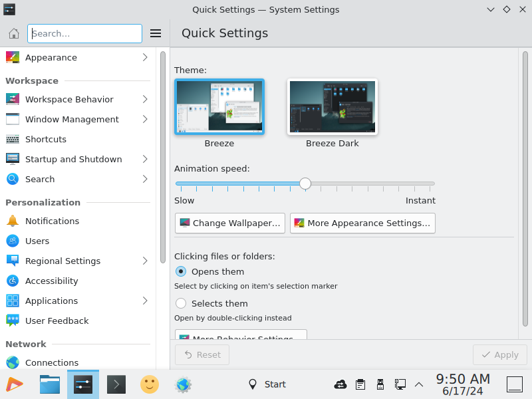This screenshot has height=399, width=532.
Task: Click the Change Wallpaper button
Action: [x=230, y=223]
